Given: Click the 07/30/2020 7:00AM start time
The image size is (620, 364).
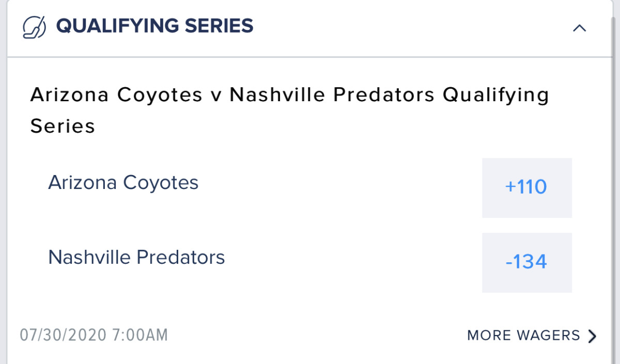Looking at the screenshot, I should [94, 335].
